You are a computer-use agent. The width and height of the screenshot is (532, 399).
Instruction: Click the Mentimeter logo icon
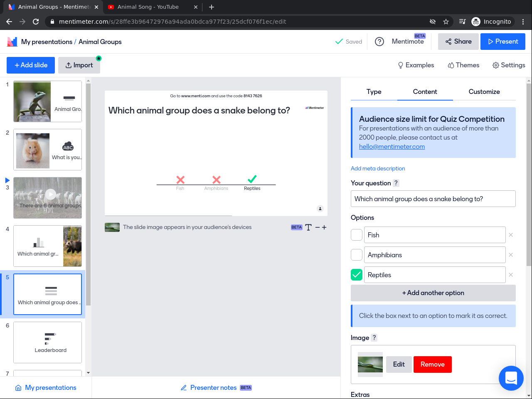tap(12, 42)
